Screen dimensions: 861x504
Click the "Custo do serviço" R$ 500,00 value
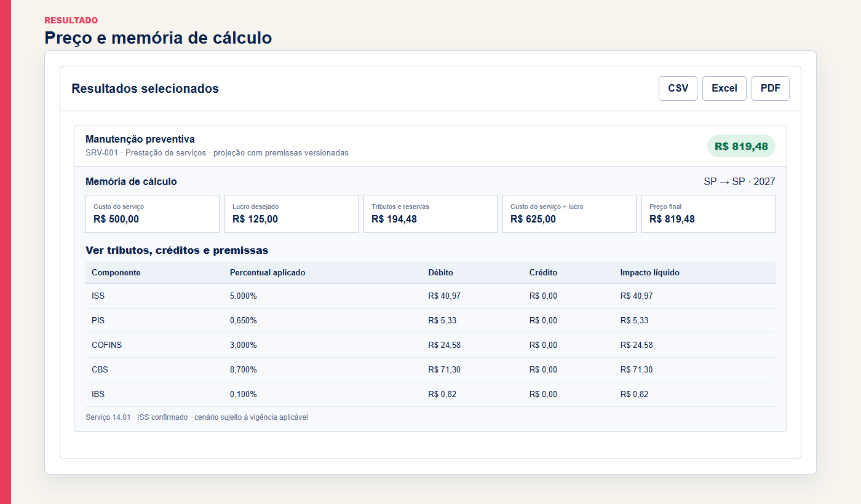point(116,219)
